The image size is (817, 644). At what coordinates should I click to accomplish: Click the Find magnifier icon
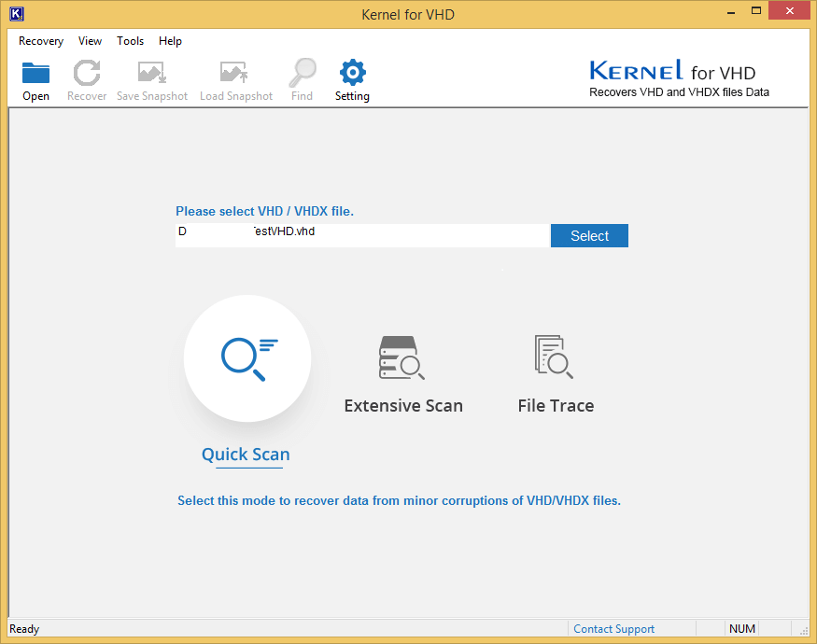tap(303, 73)
